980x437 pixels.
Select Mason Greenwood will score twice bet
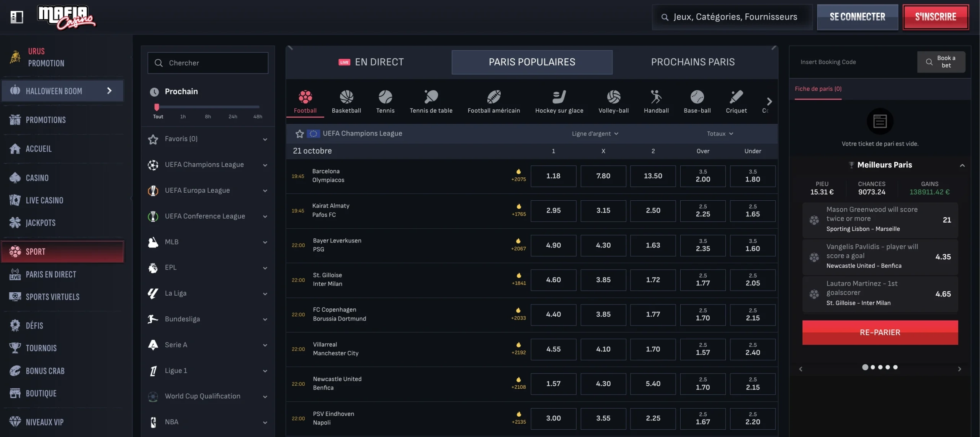point(880,219)
